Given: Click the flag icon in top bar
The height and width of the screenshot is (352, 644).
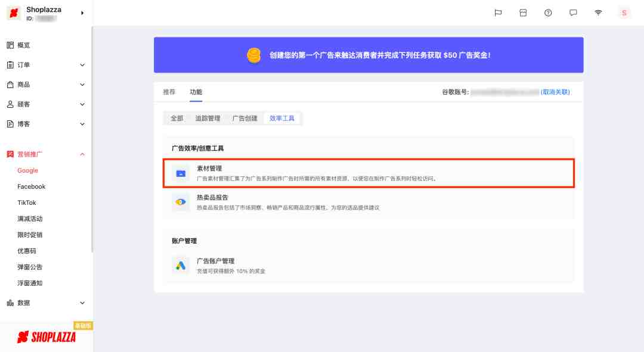Looking at the screenshot, I should [498, 13].
